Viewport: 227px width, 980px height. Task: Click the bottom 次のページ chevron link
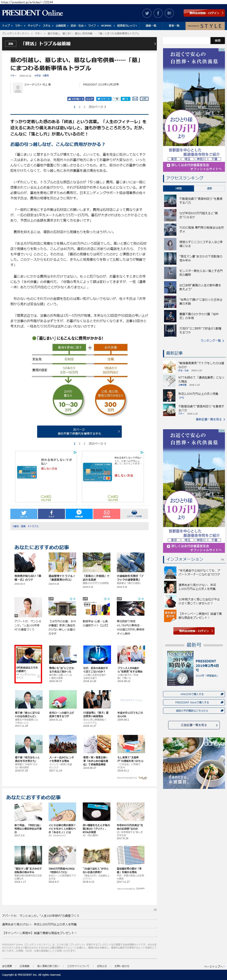97,444
